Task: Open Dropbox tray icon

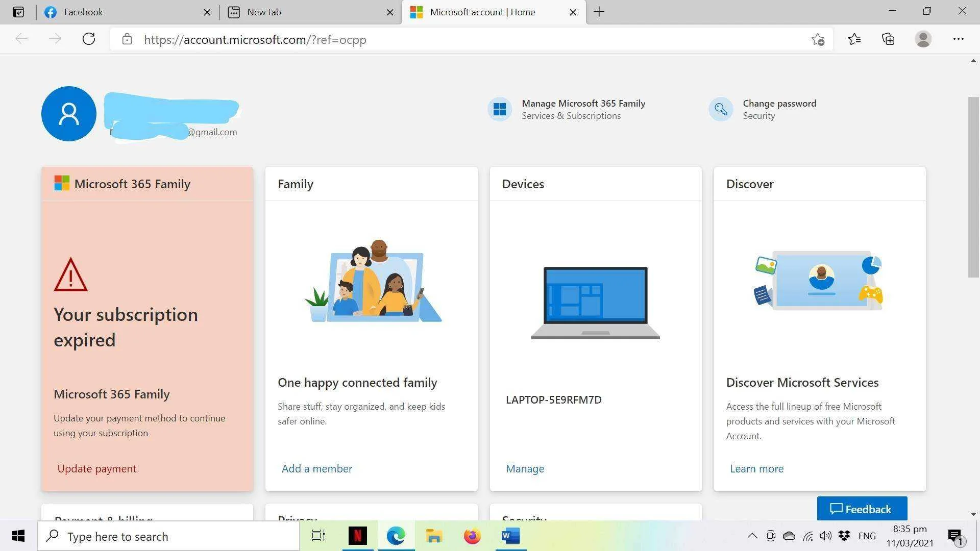Action: (x=844, y=536)
